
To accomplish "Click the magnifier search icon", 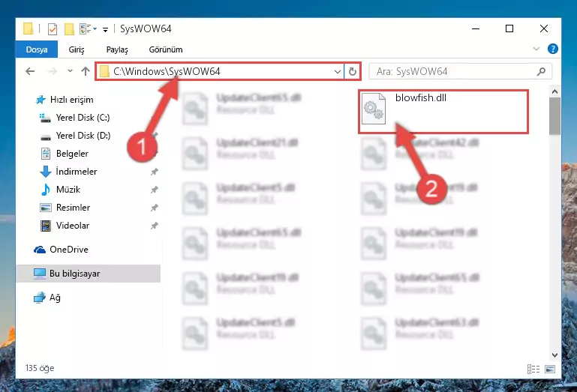I will [541, 71].
